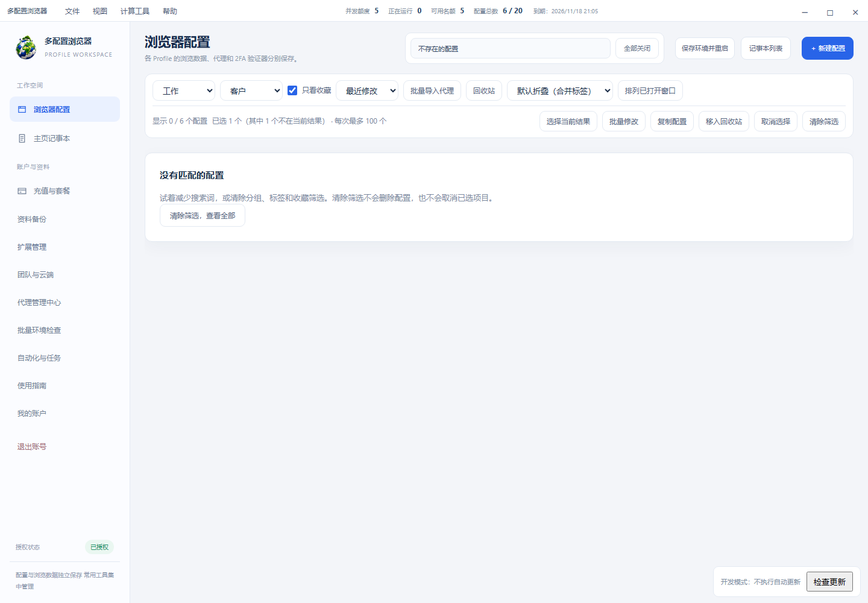
Task: Click 清除筛选，查看全部 button
Action: 203,216
